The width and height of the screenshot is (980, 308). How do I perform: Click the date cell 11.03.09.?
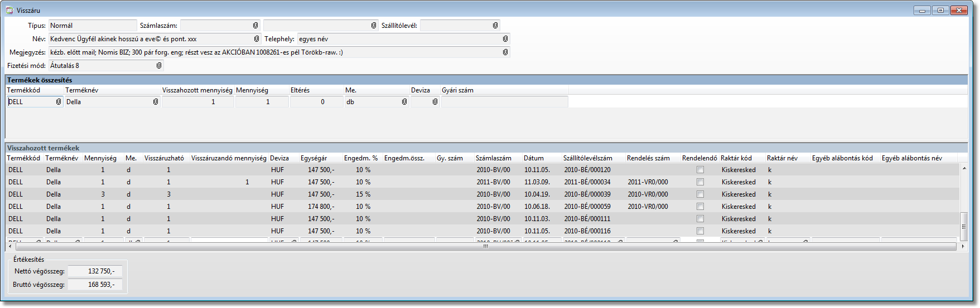[x=537, y=182]
